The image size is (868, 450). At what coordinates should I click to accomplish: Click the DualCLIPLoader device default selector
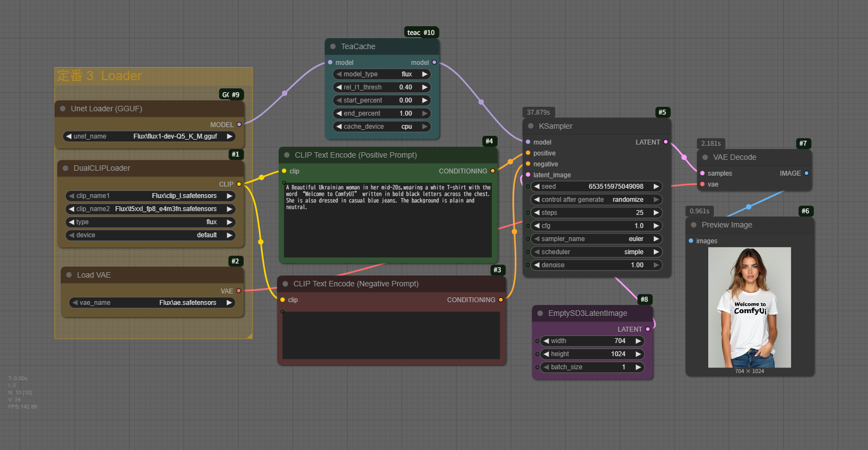[x=150, y=235]
